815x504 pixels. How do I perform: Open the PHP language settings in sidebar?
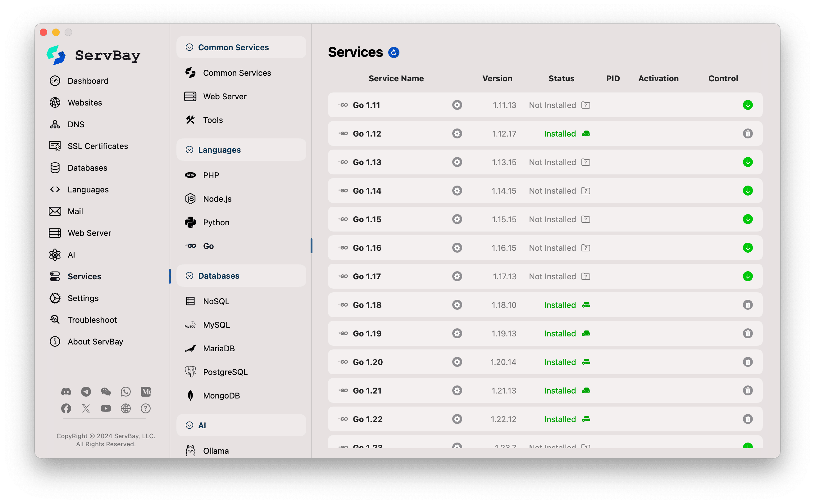[x=211, y=175]
